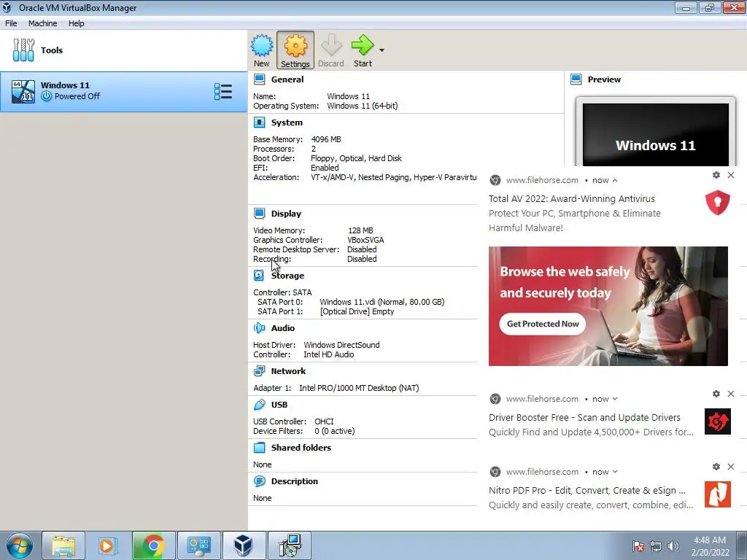This screenshot has height=560, width=747.
Task: Click the network tray icon
Action: click(x=656, y=546)
